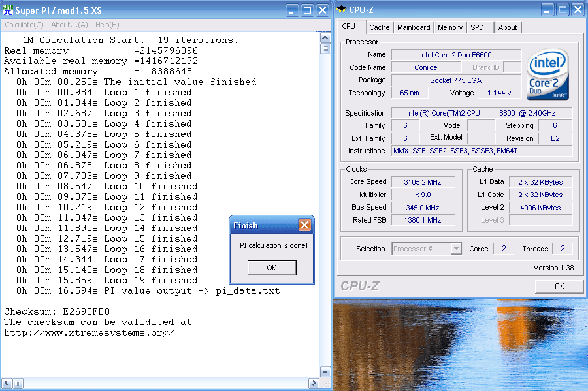Click the horizontal scrollbar left arrow

click(x=7, y=383)
